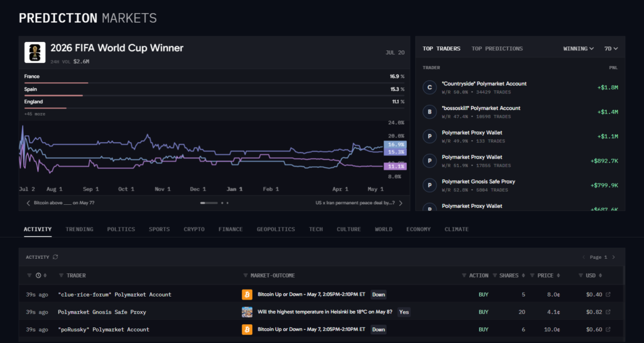Image resolution: width=644 pixels, height=343 pixels.
Task: Select the Tech tab
Action: pos(316,229)
